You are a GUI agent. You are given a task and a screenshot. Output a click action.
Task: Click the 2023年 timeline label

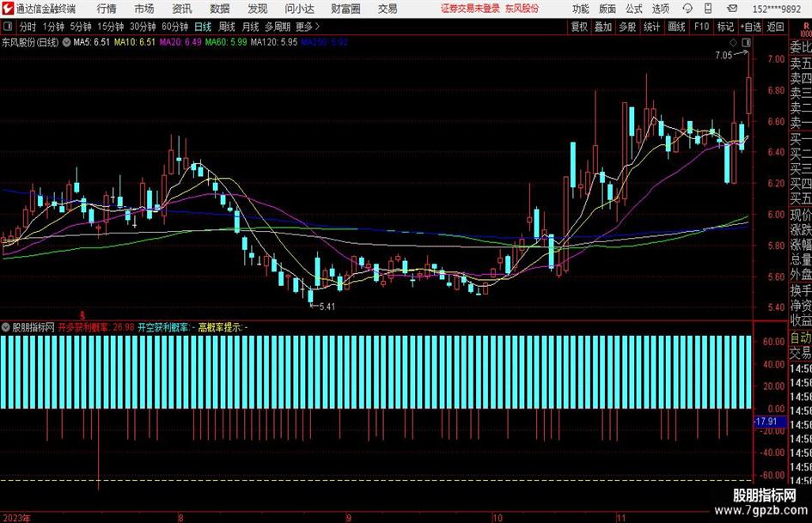click(16, 518)
